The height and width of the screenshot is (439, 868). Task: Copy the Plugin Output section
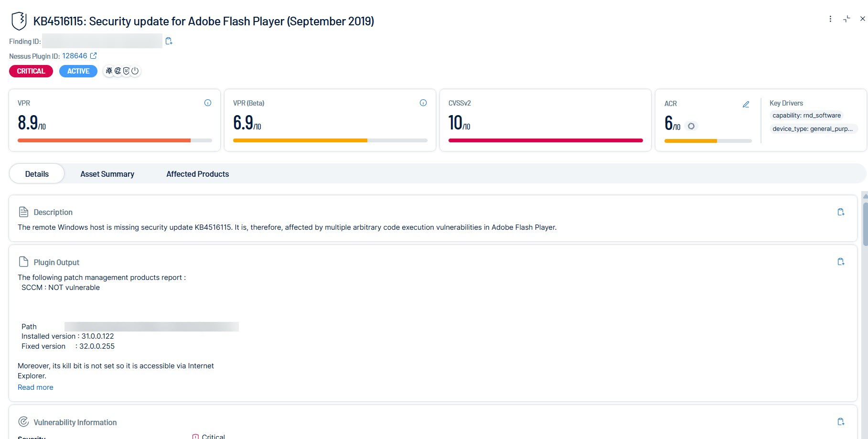point(841,262)
